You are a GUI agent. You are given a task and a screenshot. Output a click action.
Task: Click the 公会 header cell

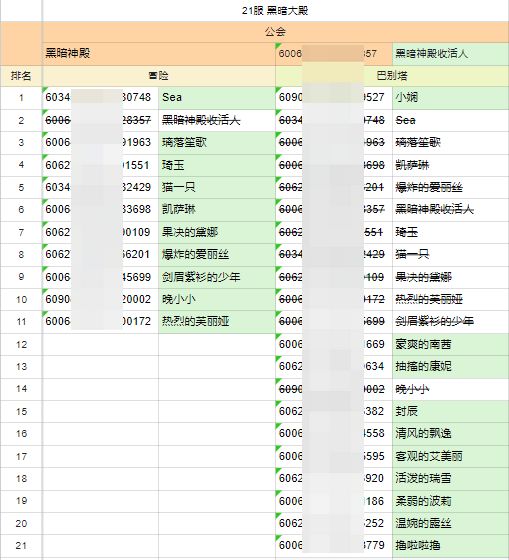[x=275, y=32]
